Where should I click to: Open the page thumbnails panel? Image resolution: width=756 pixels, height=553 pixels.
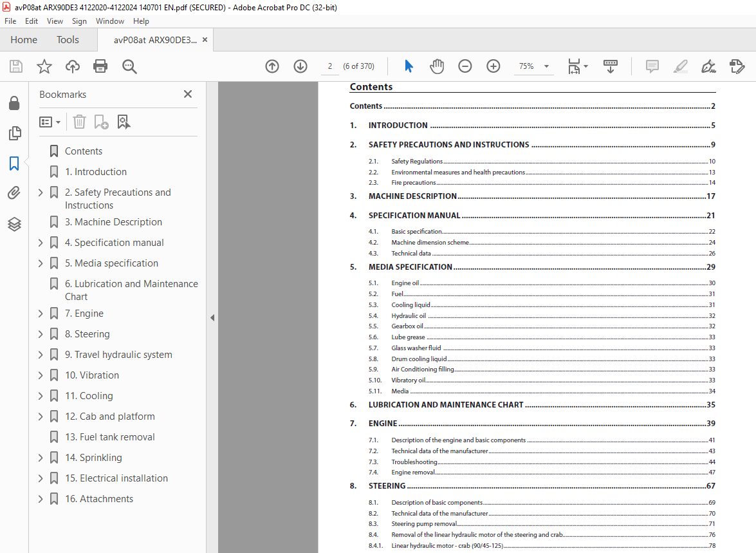click(x=14, y=133)
